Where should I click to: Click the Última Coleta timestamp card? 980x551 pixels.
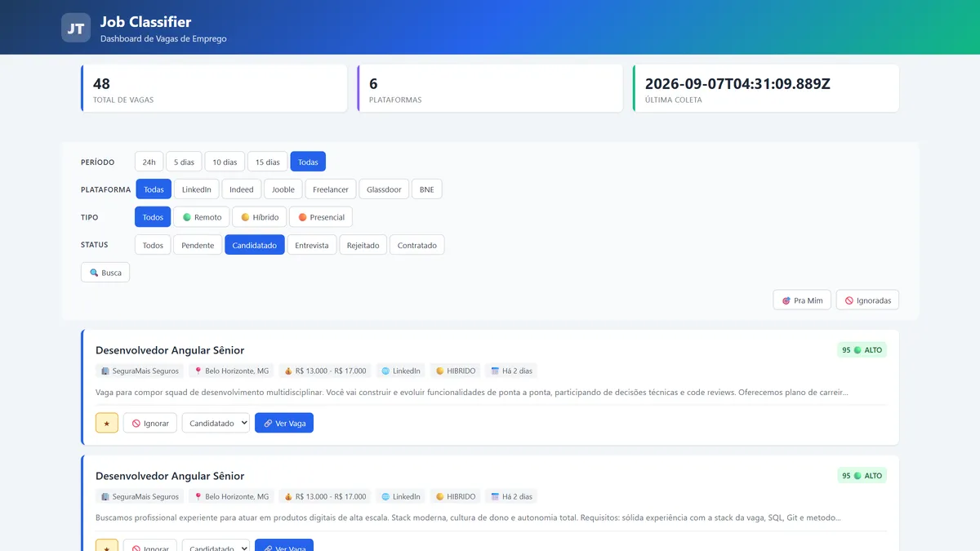pyautogui.click(x=766, y=88)
